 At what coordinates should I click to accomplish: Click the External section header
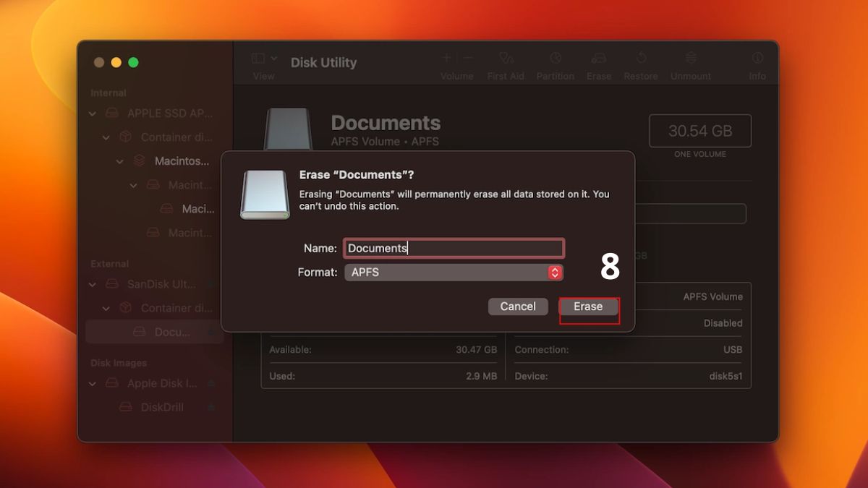pos(109,264)
